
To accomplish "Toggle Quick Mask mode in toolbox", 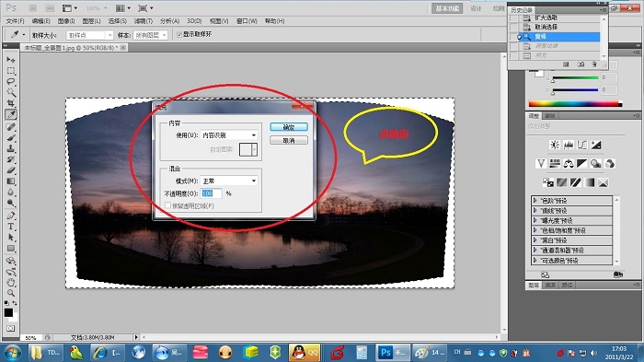I will (x=11, y=328).
